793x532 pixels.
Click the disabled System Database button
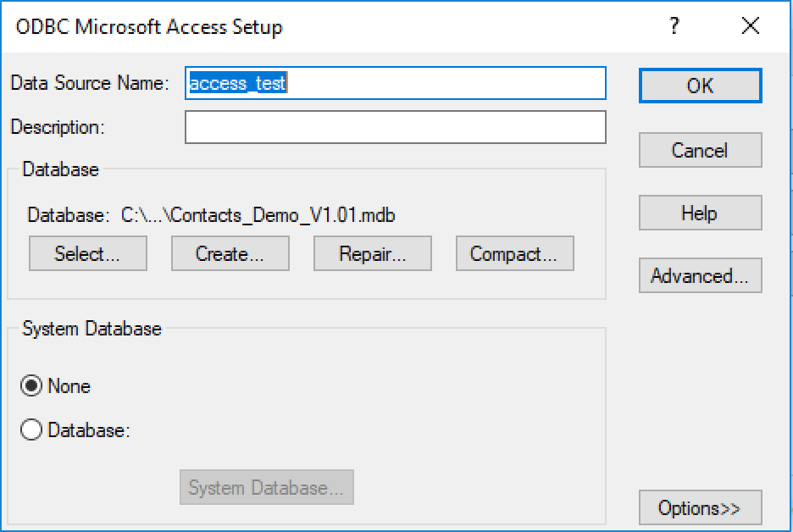(267, 487)
